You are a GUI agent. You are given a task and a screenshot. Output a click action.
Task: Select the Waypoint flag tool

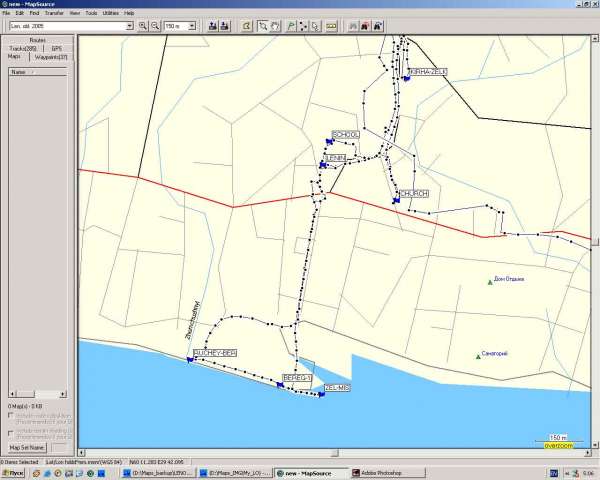pyautogui.click(x=289, y=25)
